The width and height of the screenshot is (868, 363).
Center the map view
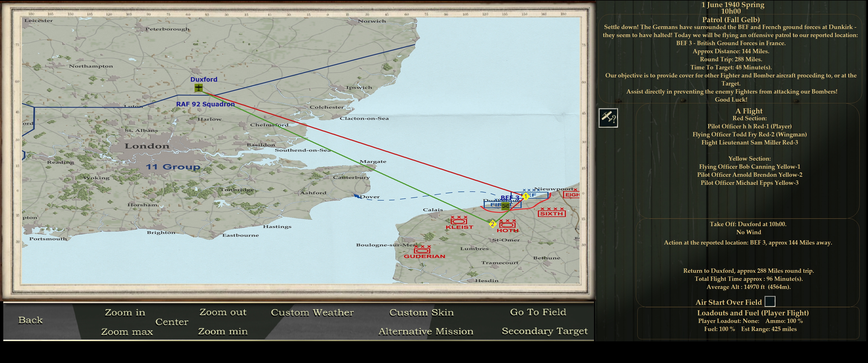(172, 322)
